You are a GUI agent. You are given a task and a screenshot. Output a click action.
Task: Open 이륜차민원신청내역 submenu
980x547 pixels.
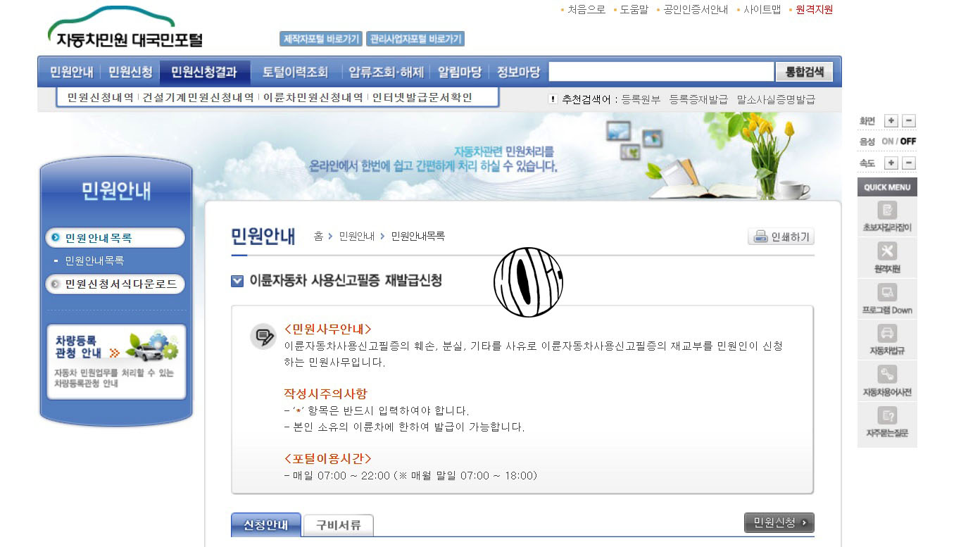tap(313, 98)
